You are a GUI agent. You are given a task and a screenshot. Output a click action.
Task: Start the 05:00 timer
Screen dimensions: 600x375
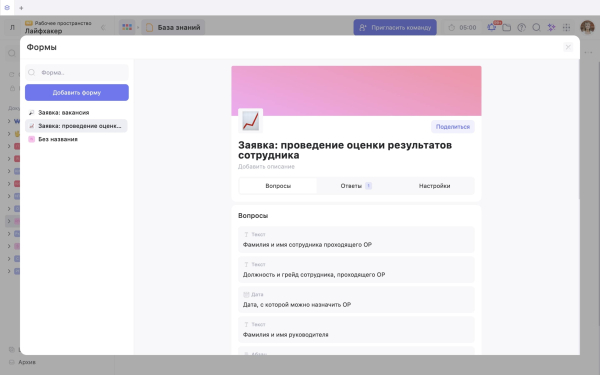tap(462, 28)
